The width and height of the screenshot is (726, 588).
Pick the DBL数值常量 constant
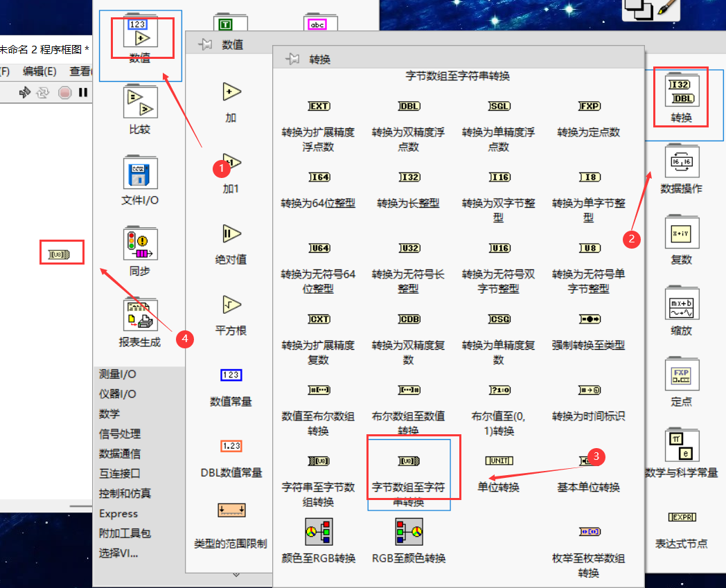pos(231,446)
